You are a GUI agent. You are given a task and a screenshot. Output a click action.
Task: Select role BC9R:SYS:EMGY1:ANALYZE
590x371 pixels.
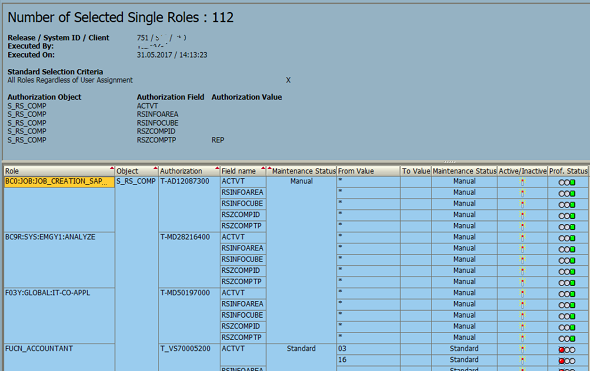click(50, 237)
